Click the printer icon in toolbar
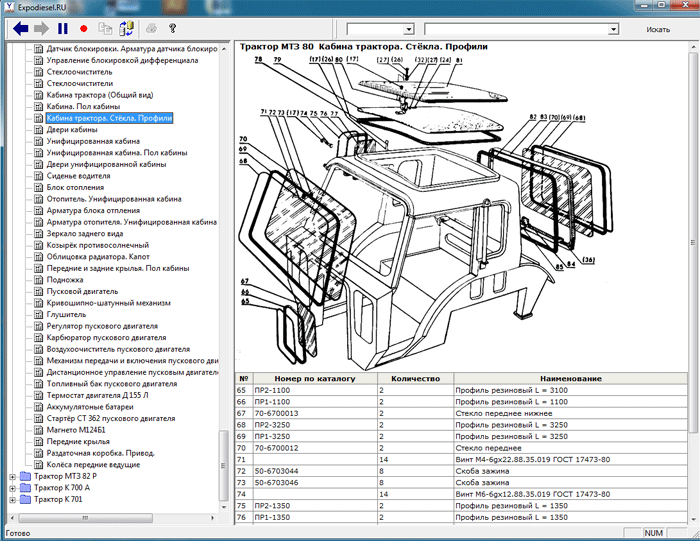 coord(152,29)
